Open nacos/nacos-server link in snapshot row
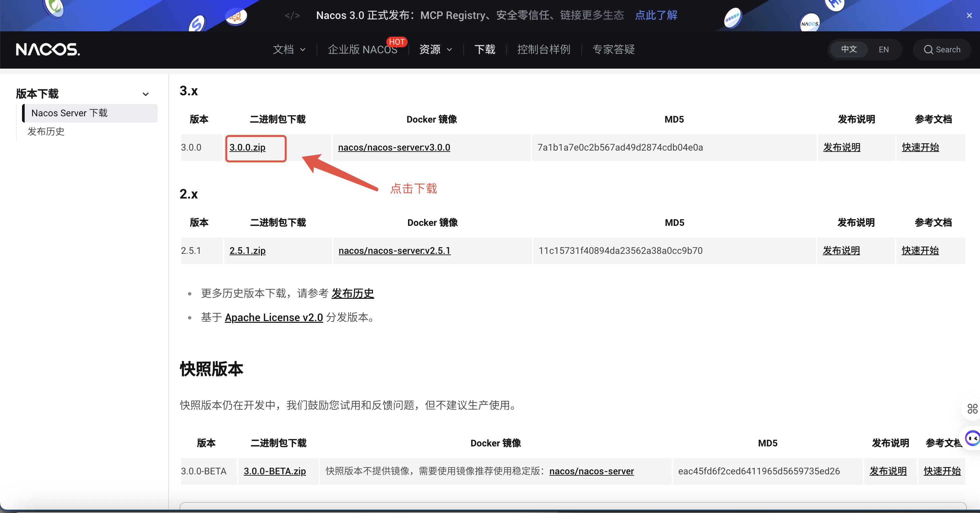The width and height of the screenshot is (980, 513). [592, 471]
